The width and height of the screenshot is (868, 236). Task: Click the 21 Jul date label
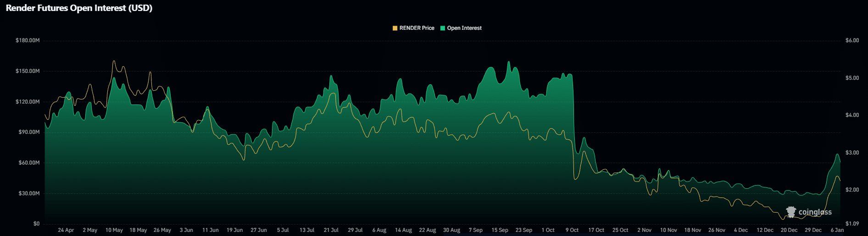(331, 230)
